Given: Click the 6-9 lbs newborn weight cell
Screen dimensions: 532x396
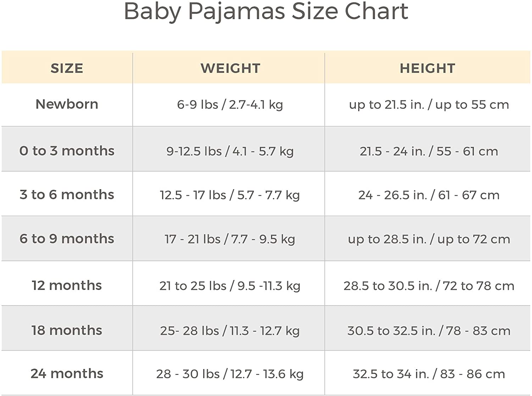Looking at the screenshot, I should (x=230, y=105).
